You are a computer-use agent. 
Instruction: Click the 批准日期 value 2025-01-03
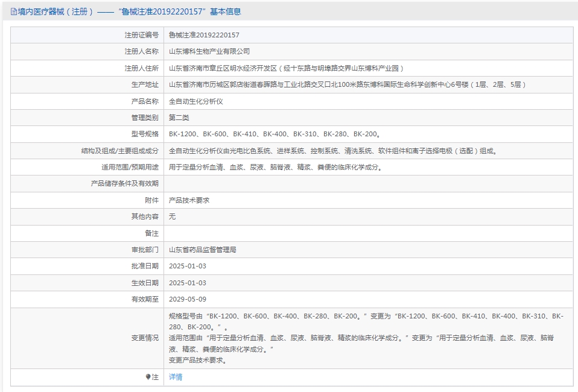coord(188,266)
